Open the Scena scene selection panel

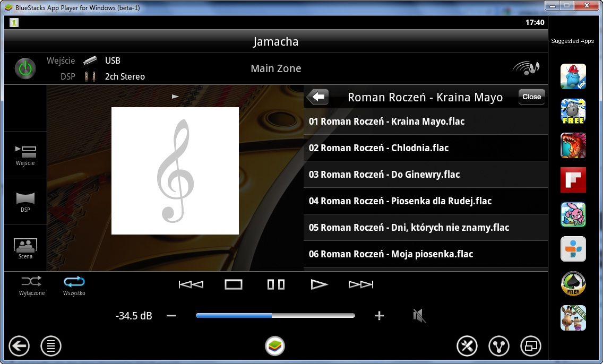click(25, 248)
